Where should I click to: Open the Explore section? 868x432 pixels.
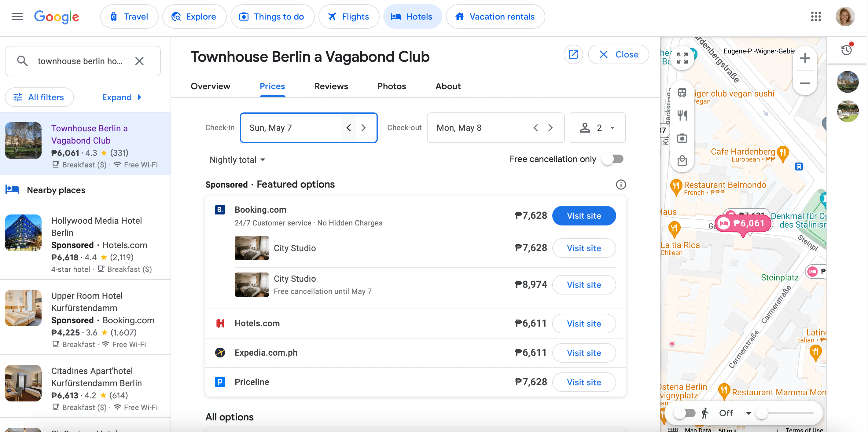[194, 16]
